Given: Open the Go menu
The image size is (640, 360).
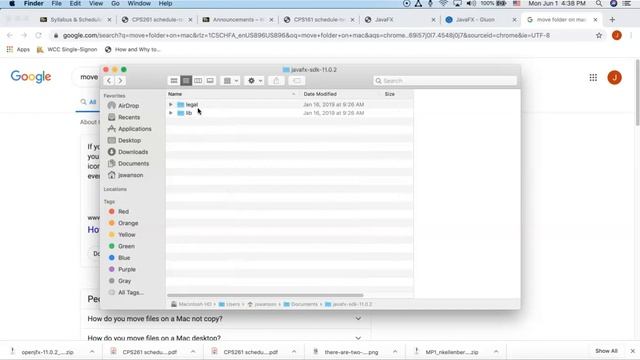Looking at the screenshot, I should [x=116, y=4].
